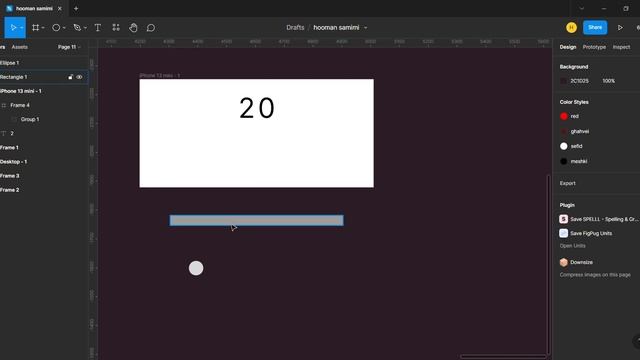Click the canvas horizontal scrollbar
Screen dimensions: 640x360
[503, 356]
